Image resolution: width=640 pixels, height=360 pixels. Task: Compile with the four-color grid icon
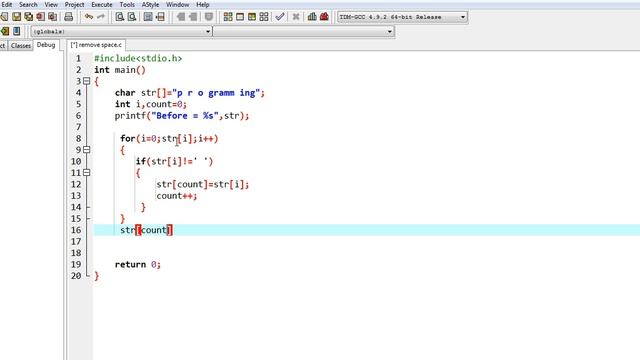coord(228,17)
